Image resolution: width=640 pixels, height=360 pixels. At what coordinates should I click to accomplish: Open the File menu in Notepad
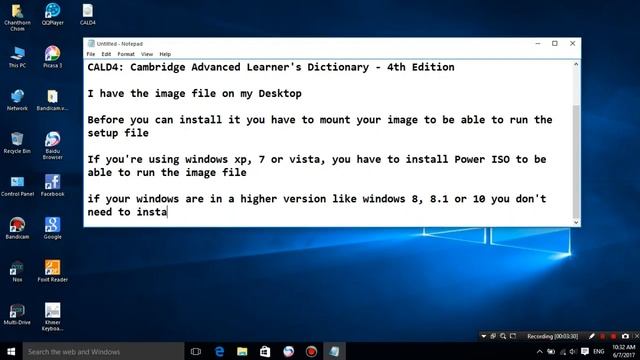tap(91, 54)
